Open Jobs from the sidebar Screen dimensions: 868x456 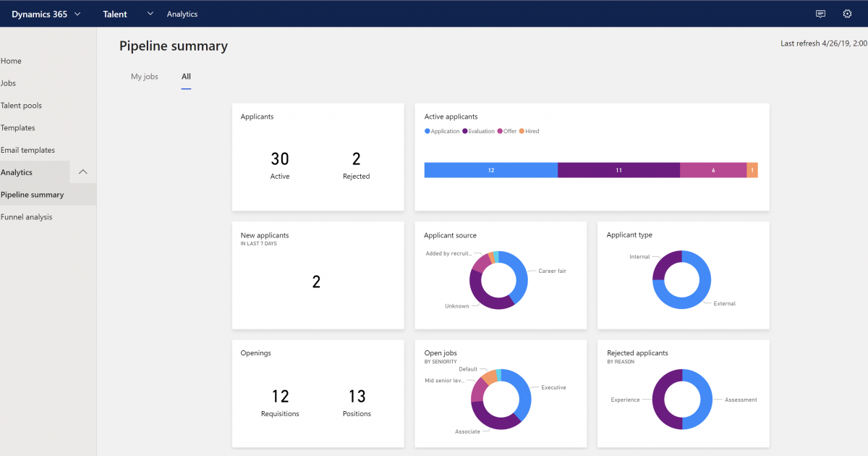click(9, 83)
